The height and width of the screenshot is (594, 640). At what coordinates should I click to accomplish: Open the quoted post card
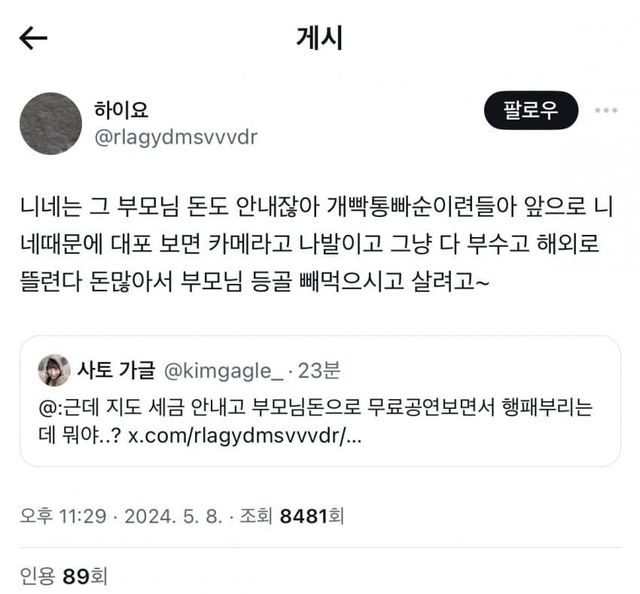pyautogui.click(x=320, y=401)
